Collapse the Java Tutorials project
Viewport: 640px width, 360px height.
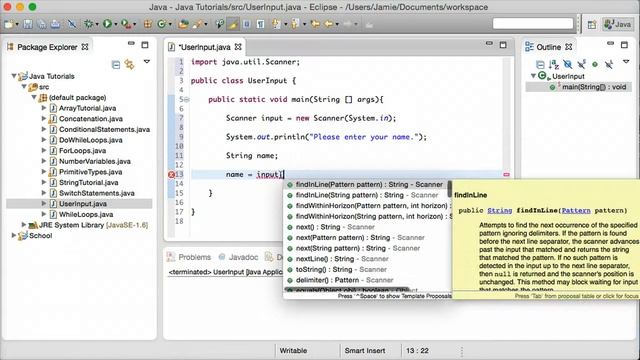(14, 76)
